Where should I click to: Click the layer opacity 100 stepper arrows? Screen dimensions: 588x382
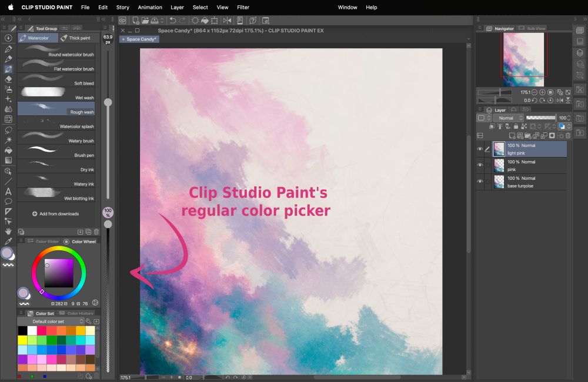tap(569, 118)
